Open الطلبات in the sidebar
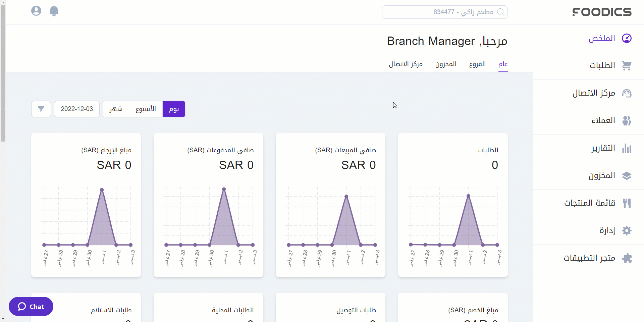Image resolution: width=644 pixels, height=322 pixels. click(x=589, y=66)
